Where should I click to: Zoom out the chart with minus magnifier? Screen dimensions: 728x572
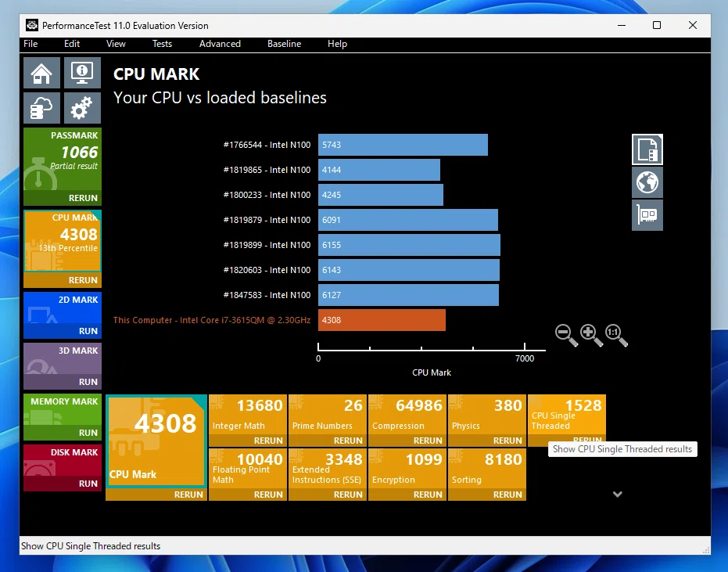(x=566, y=335)
